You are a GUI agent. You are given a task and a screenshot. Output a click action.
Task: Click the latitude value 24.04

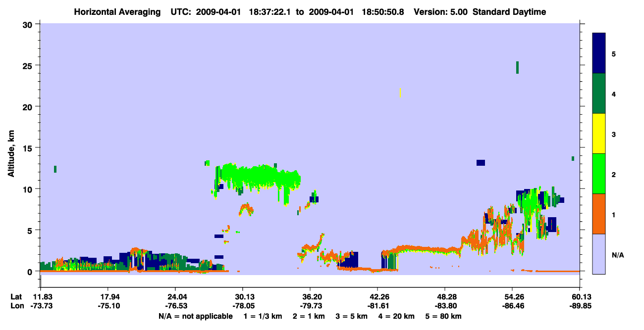175,297
